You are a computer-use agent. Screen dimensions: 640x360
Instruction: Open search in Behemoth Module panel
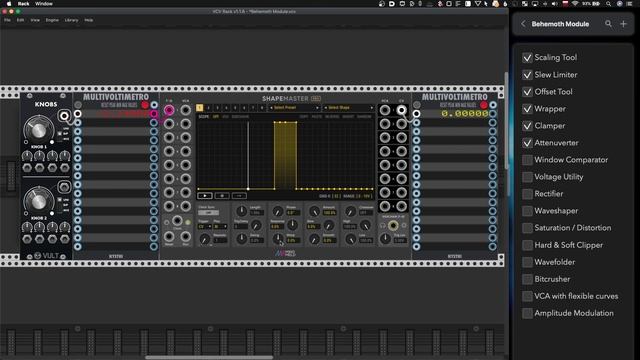click(608, 24)
